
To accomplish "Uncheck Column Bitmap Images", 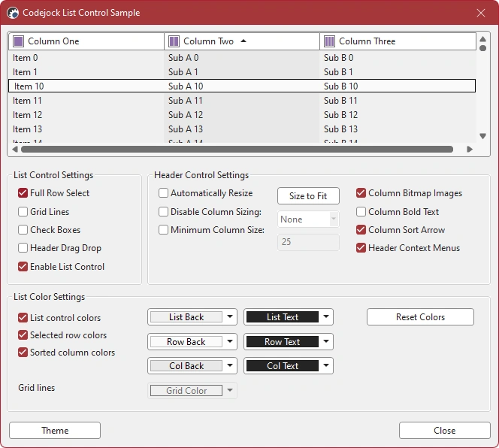I will pyautogui.click(x=361, y=193).
